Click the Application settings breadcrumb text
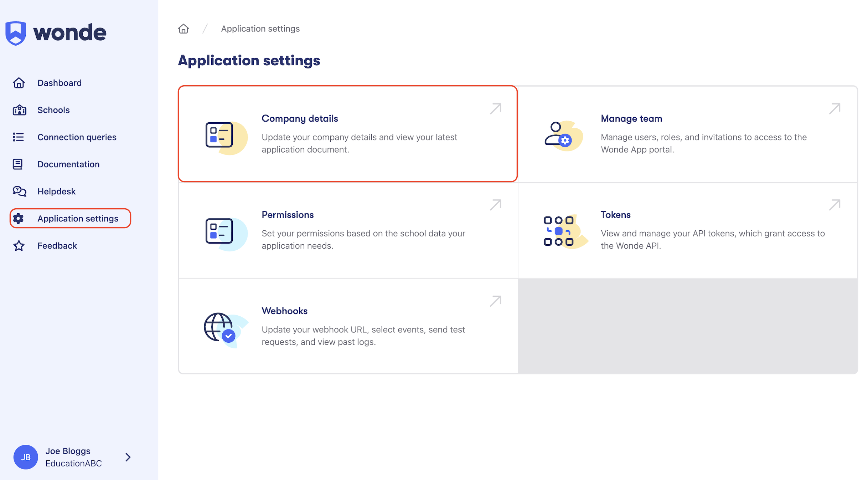868x480 pixels. tap(260, 29)
